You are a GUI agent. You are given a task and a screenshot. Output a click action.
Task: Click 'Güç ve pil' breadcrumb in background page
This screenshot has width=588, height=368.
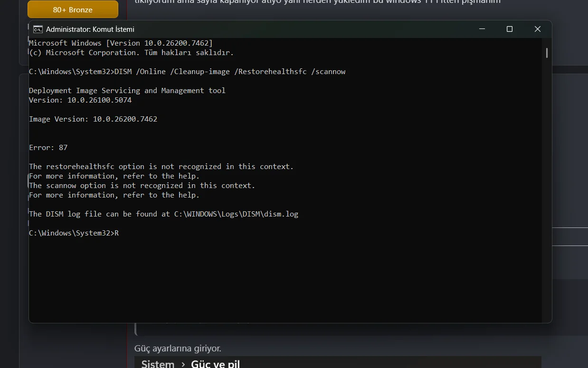point(215,364)
